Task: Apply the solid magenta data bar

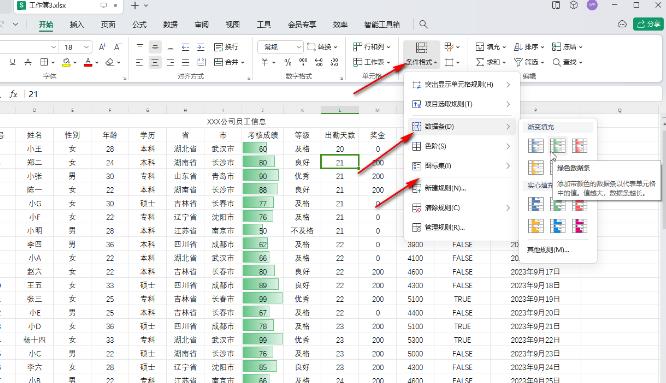Action: coord(580,225)
